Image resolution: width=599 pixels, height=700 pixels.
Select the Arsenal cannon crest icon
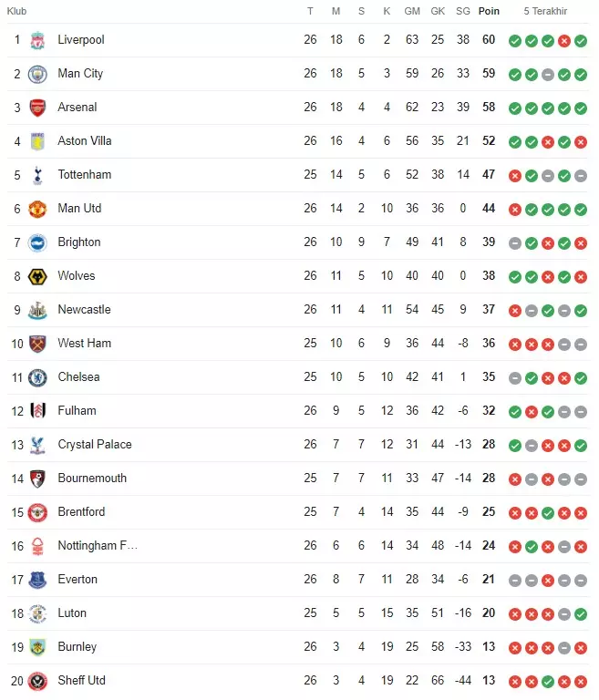(x=37, y=108)
